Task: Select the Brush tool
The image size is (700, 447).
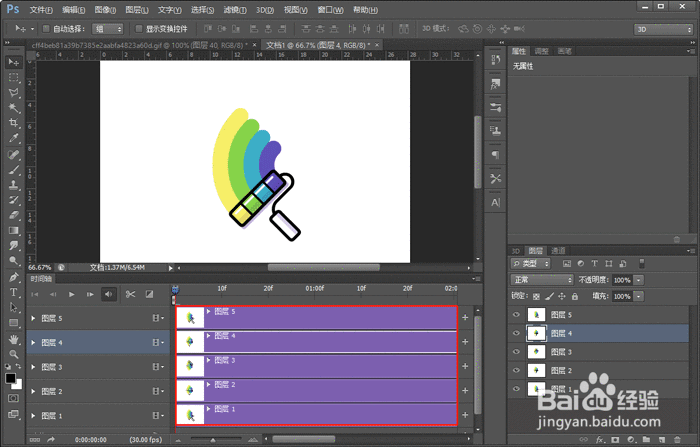Action: pyautogui.click(x=13, y=170)
